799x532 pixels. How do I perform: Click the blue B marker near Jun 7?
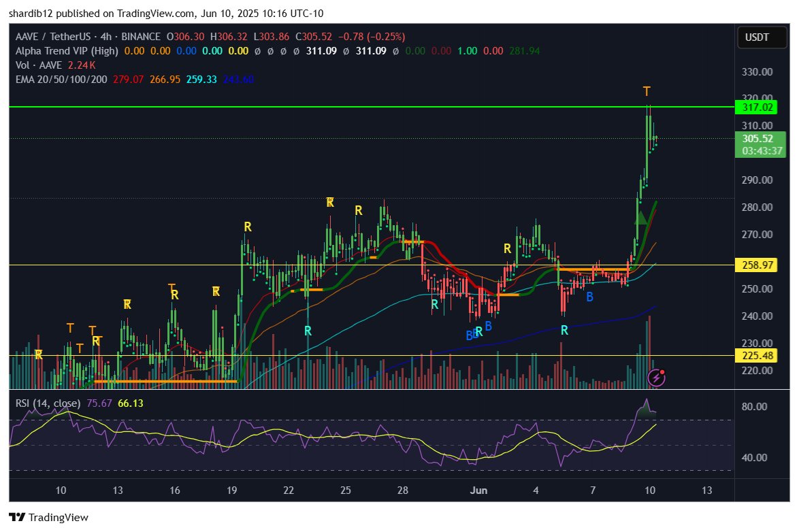pos(589,297)
